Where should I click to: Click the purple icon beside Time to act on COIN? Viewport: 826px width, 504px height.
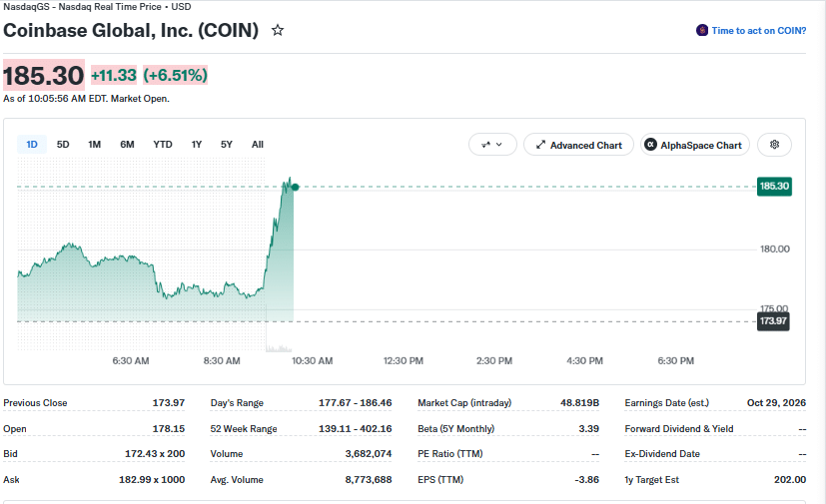pyautogui.click(x=702, y=31)
